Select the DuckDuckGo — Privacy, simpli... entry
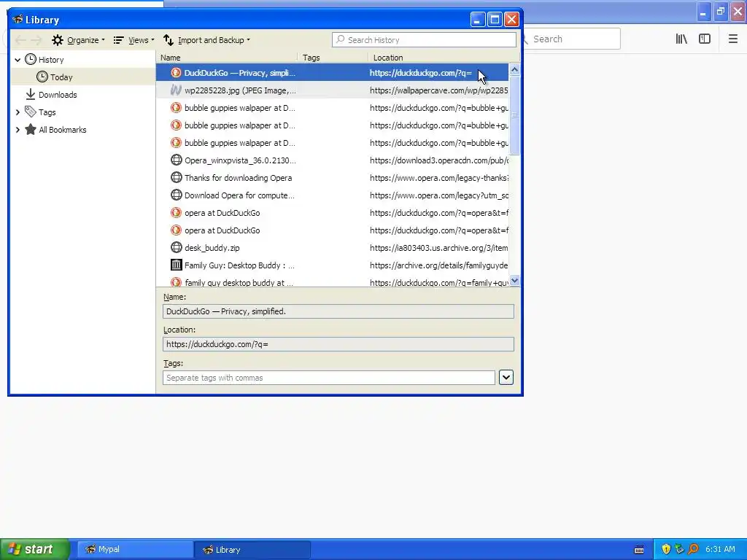This screenshot has width=747, height=560. pyautogui.click(x=332, y=73)
